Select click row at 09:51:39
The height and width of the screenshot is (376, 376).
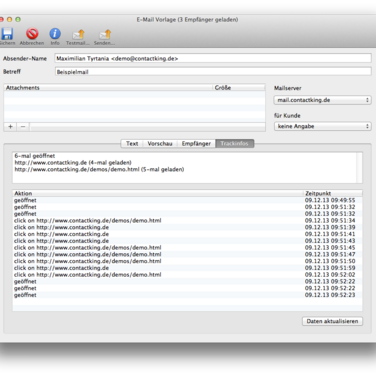(187, 227)
